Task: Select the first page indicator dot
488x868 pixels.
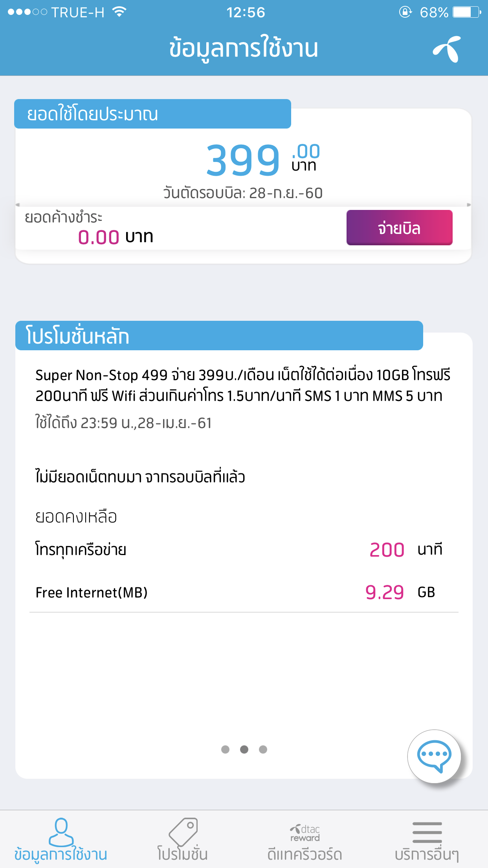Action: [x=225, y=749]
